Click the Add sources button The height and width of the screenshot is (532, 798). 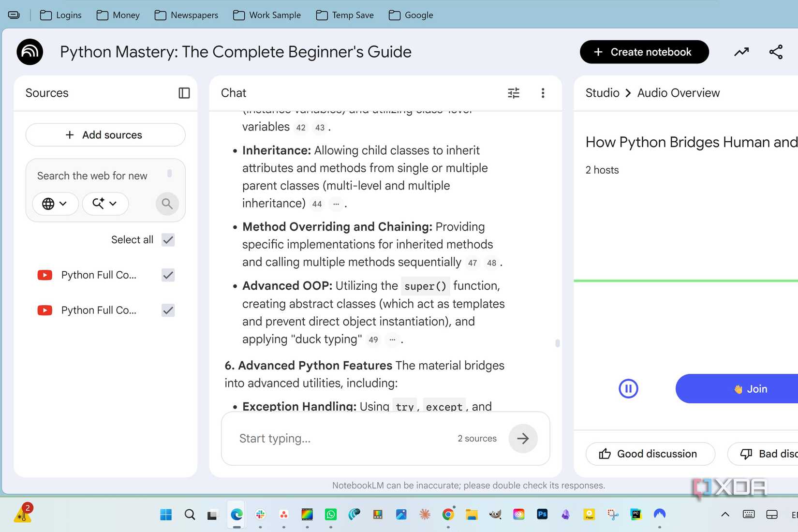(105, 135)
